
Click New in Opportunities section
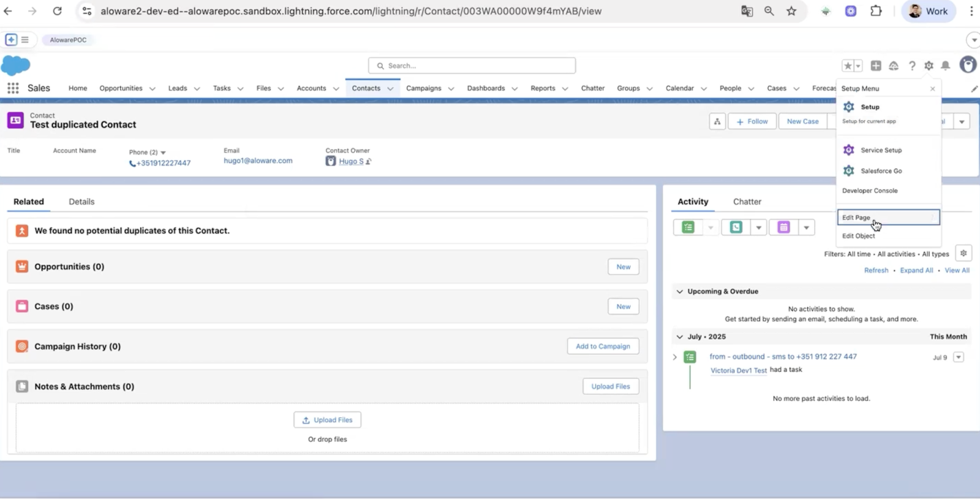tap(624, 267)
